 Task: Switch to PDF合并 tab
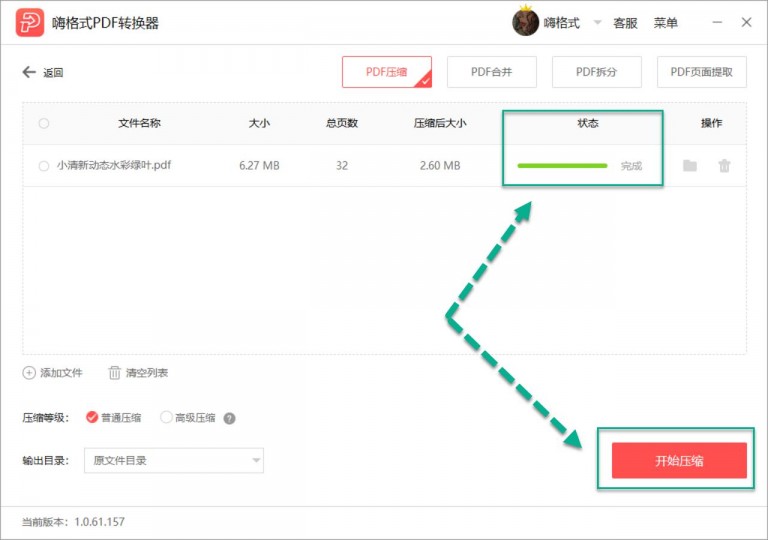[x=492, y=72]
